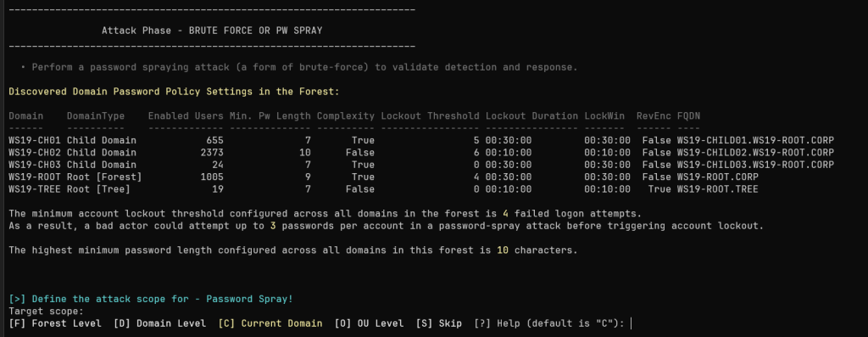Screen dimensions: 868x337
Task: Click the [D] Domain Level scope option
Action: pos(160,323)
